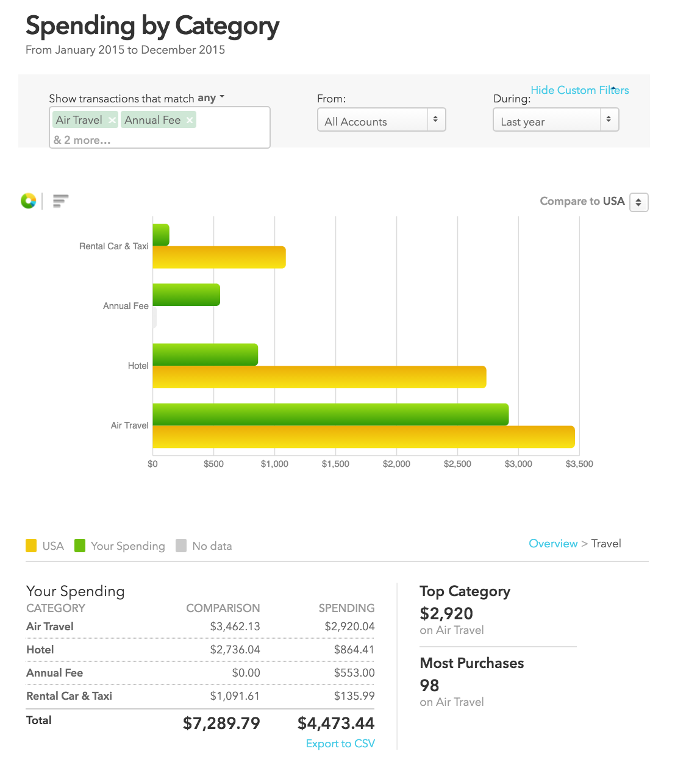700x768 pixels.
Task: Click the green Your Spending legend swatch
Action: [x=80, y=546]
